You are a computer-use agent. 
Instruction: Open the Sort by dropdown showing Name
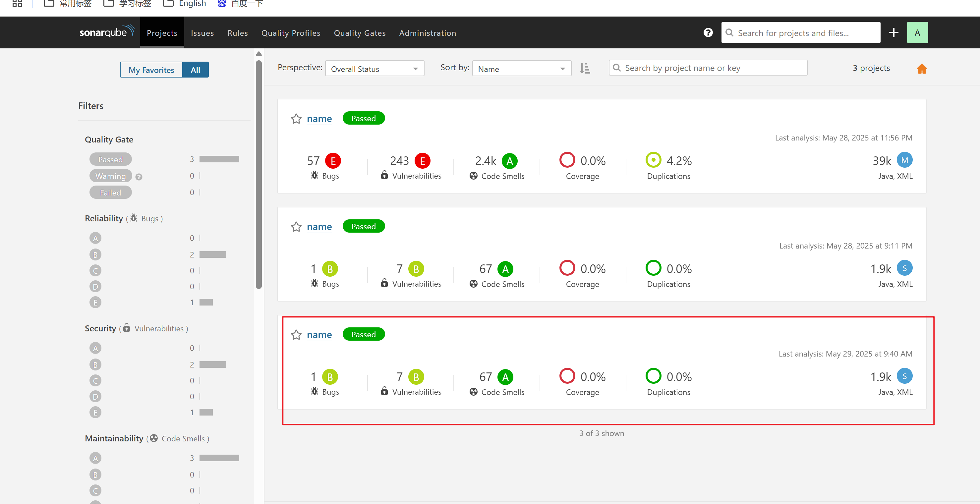(521, 69)
